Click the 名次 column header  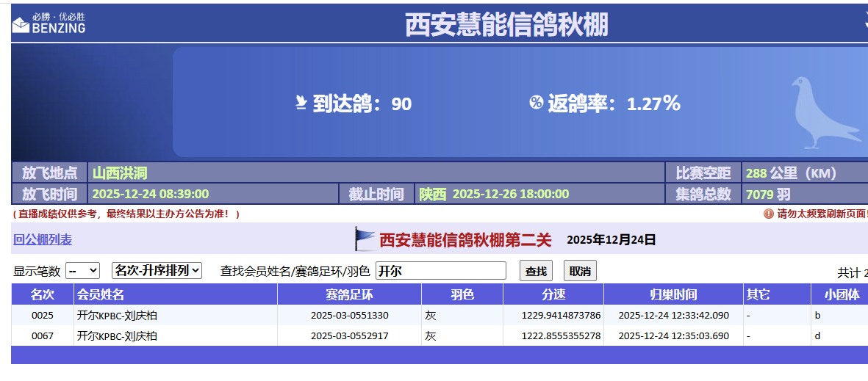(x=43, y=294)
